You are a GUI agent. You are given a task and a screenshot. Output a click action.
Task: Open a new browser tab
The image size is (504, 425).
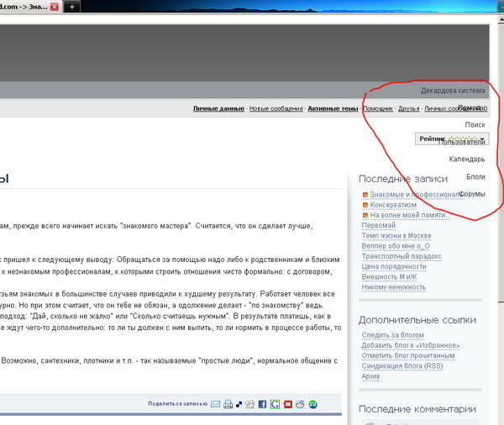(73, 6)
